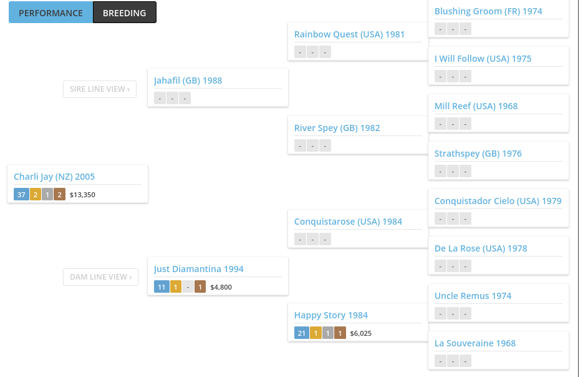The width and height of the screenshot is (588, 377).
Task: Click Charli Jay's gold wins badge
Action: click(x=36, y=195)
